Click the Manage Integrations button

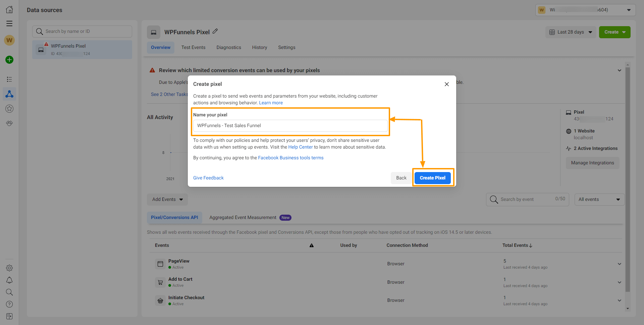(x=593, y=163)
